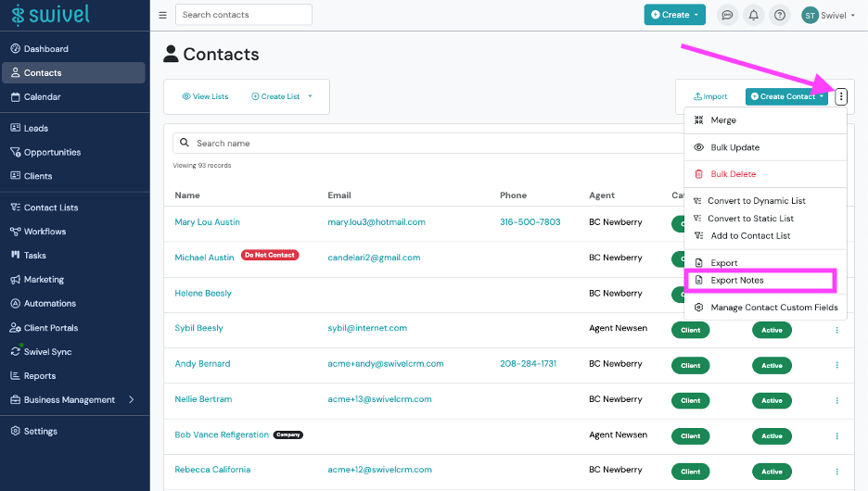Viewport: 868px width, 491px height.
Task: Click Do Not Contact badge
Action: (x=270, y=255)
